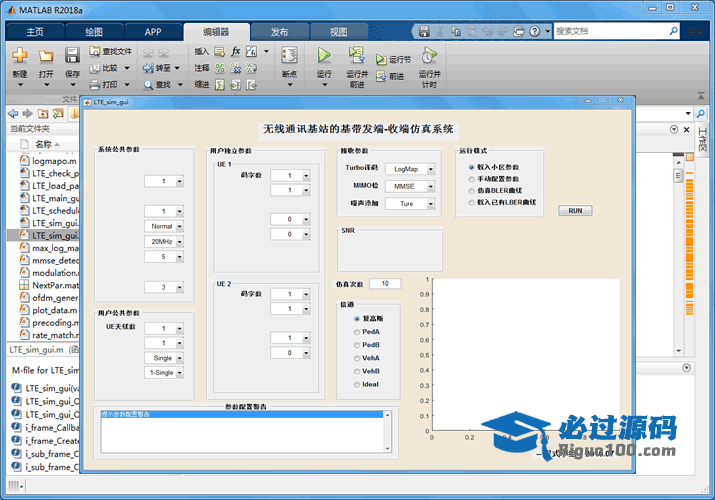Insert function using the fx icon

tap(235, 51)
